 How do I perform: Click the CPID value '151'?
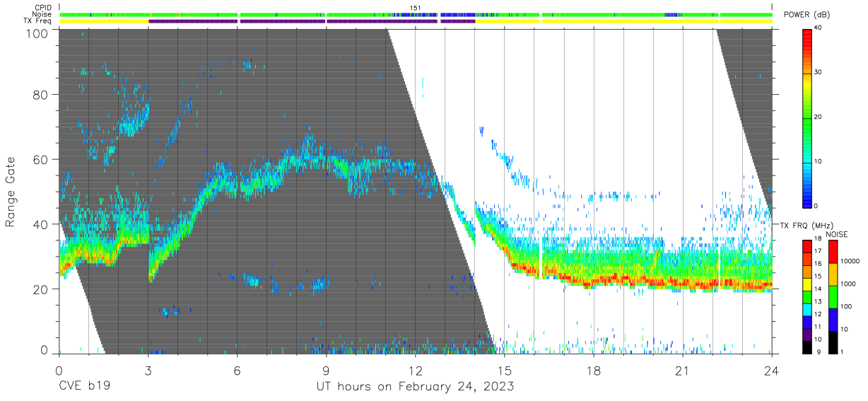coord(416,8)
